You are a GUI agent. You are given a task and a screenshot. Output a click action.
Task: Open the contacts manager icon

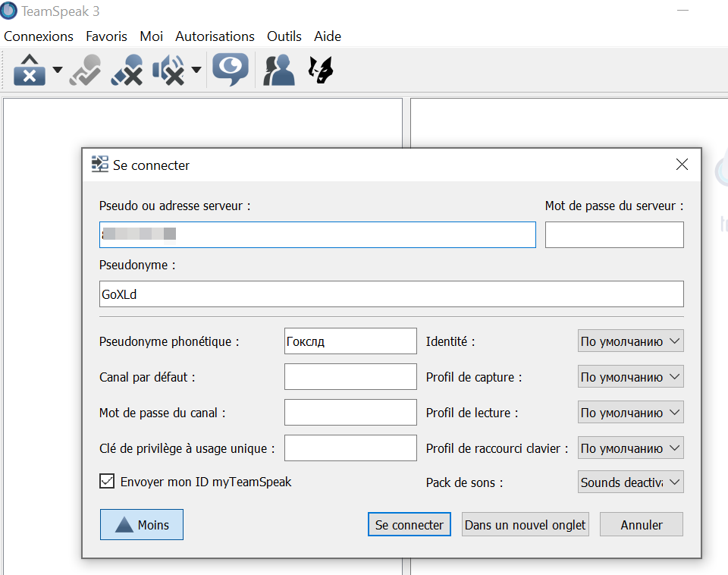point(278,70)
